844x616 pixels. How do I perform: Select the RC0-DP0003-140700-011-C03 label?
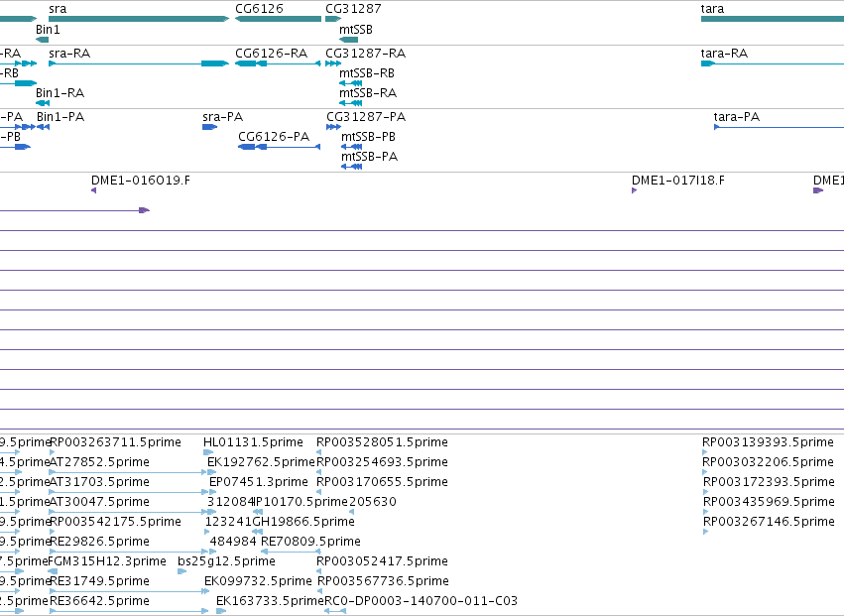tap(421, 601)
